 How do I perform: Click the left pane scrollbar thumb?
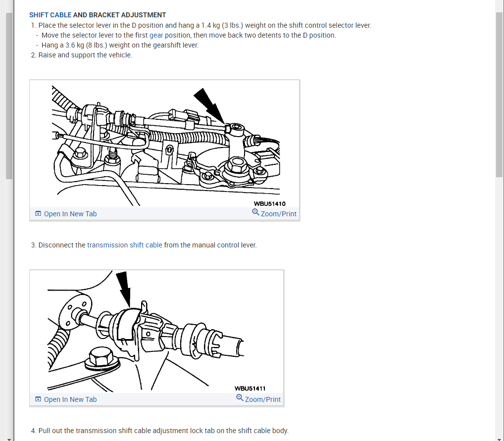[9, 96]
